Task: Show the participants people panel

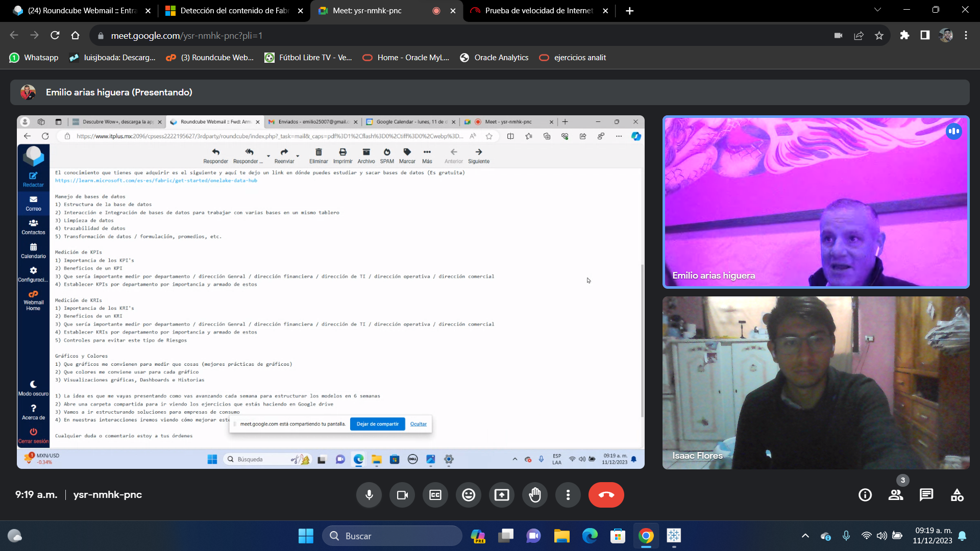Action: tap(896, 495)
